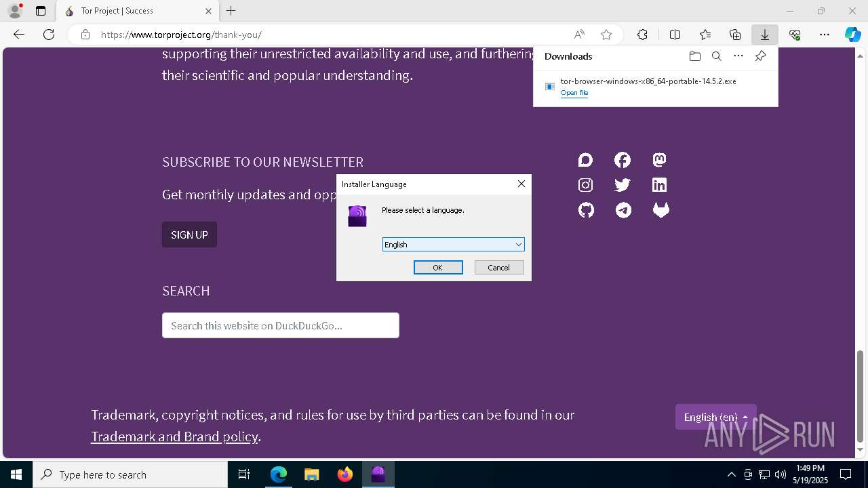Toggle Downloads toolbar button
Viewport: 868px width, 488px height.
(765, 35)
